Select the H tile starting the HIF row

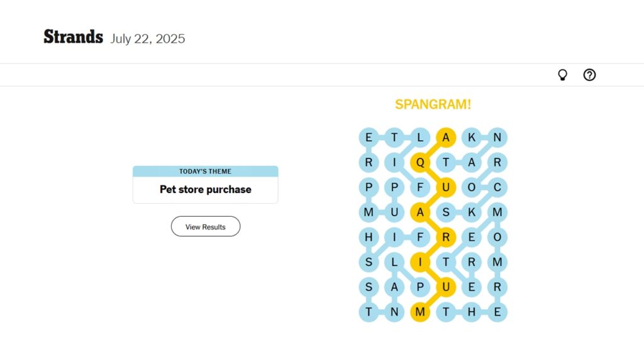(369, 238)
